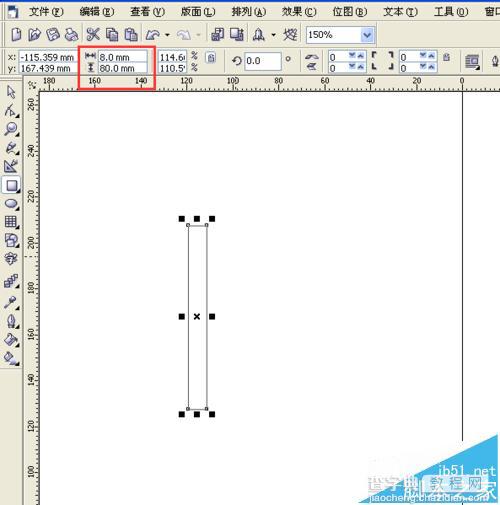Select the Interactive Fill tool
This screenshot has width=500, height=505.
click(x=11, y=358)
